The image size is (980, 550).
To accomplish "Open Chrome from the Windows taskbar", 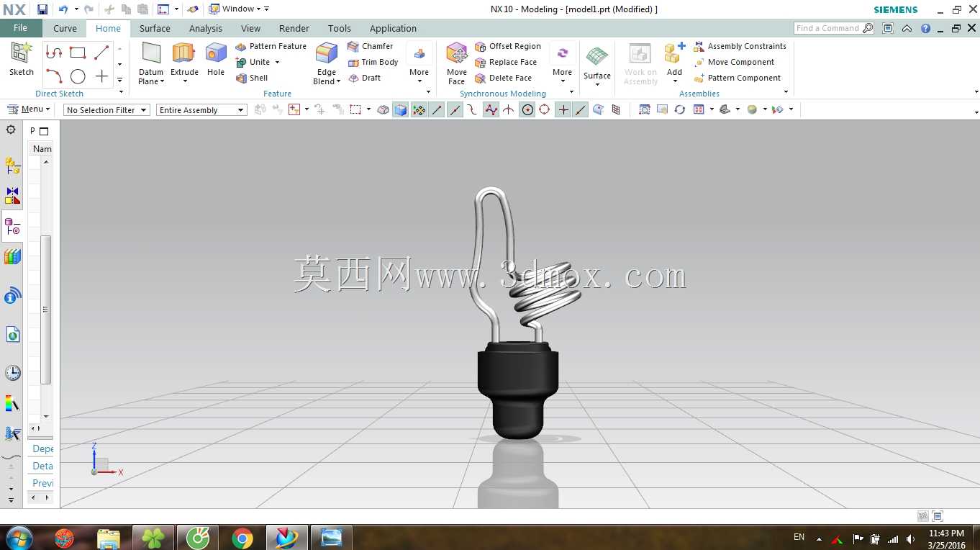I will 242,538.
